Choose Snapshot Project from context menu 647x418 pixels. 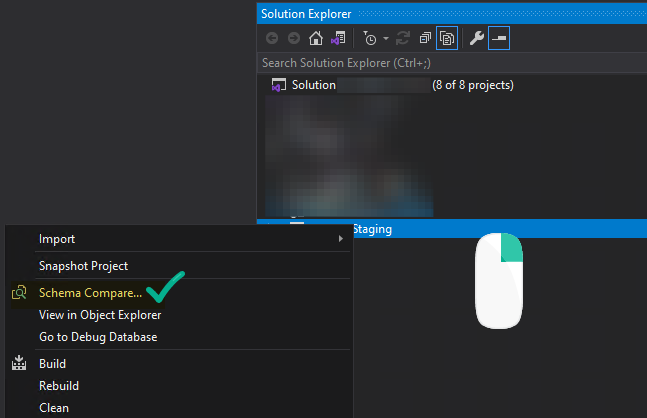(x=179, y=266)
